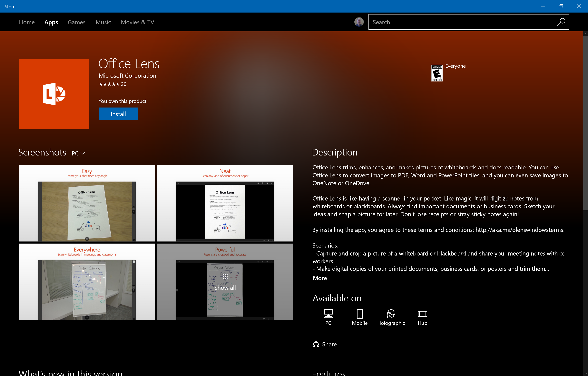Switch to the Games tab
Screen dimensions: 588x376
tap(76, 22)
